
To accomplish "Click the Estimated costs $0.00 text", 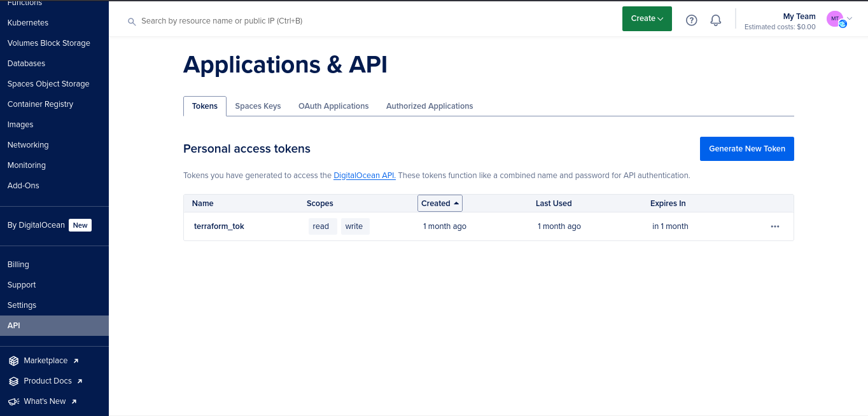I will pyautogui.click(x=780, y=27).
